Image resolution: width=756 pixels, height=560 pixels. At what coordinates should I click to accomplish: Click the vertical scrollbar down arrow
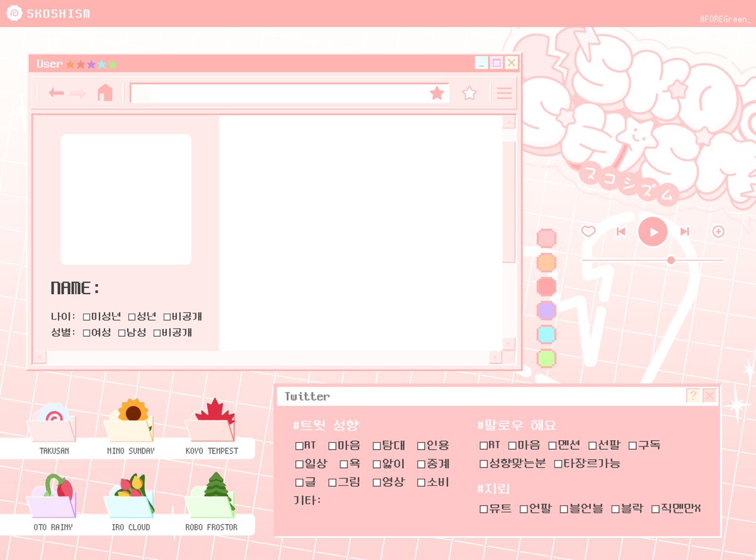point(509,343)
